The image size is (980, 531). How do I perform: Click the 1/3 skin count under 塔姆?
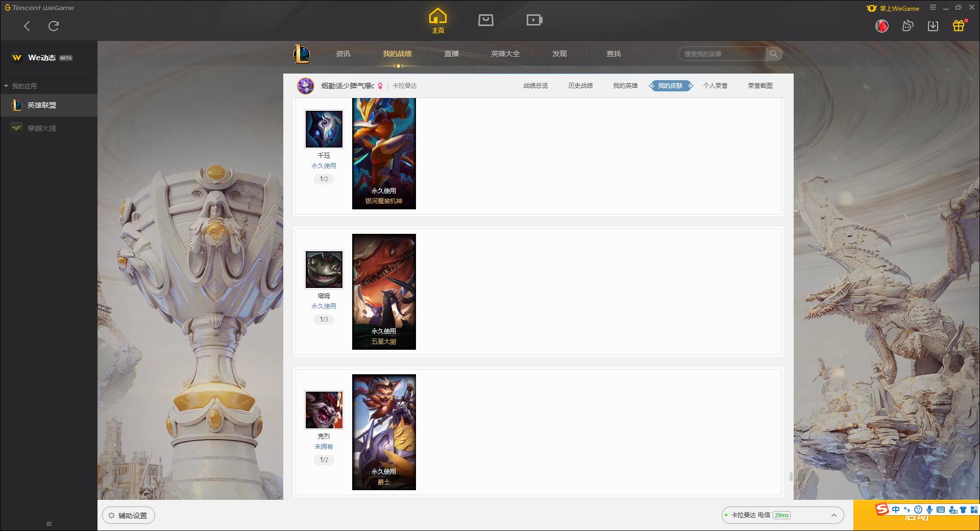324,320
